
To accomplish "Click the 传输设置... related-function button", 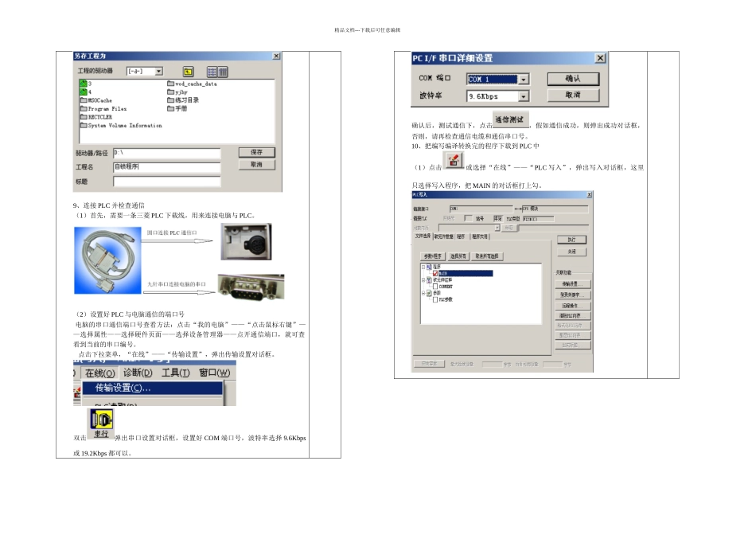I will [x=573, y=284].
